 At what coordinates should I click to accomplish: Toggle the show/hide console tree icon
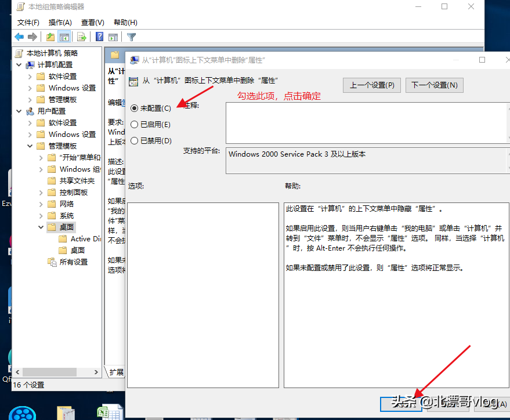pos(64,37)
